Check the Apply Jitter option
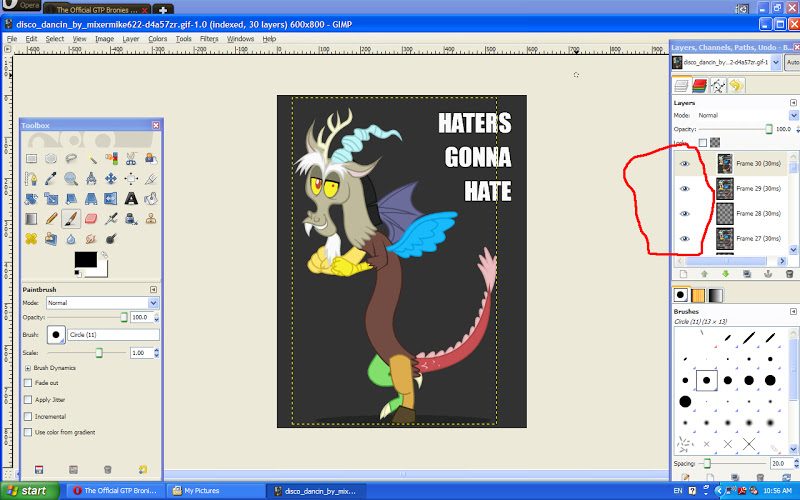The image size is (800, 500). [28, 399]
